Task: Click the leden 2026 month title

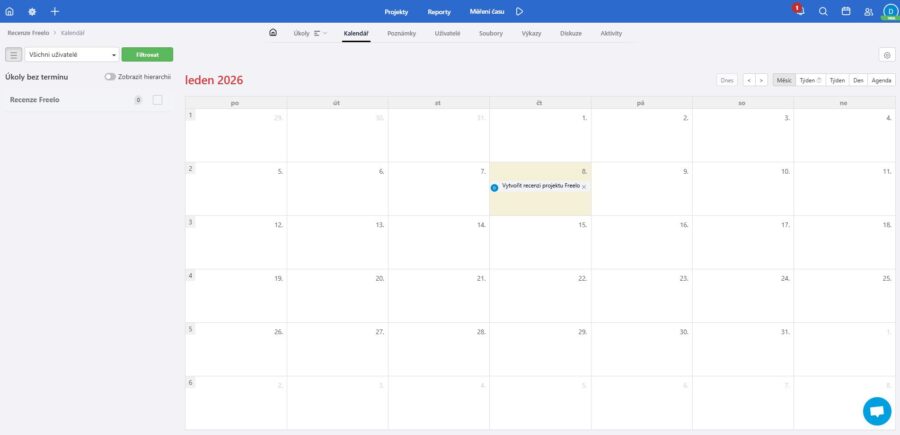Action: [214, 80]
